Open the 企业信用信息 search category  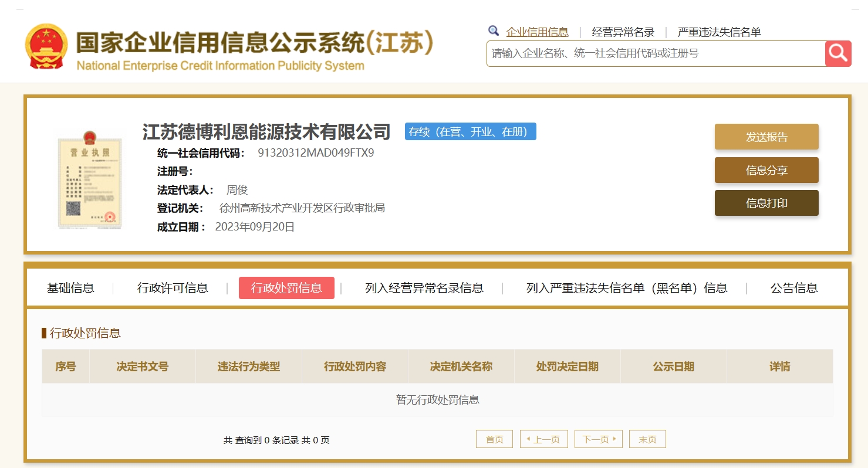tap(537, 32)
